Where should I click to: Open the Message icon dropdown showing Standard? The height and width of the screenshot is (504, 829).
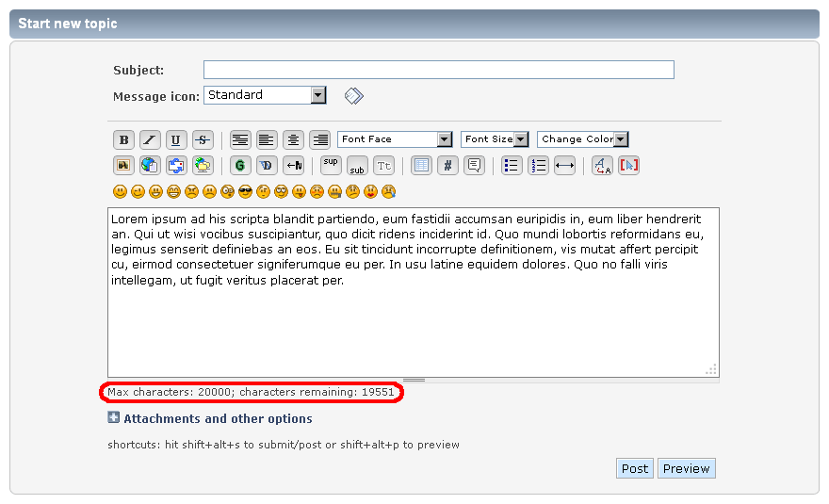coord(265,95)
